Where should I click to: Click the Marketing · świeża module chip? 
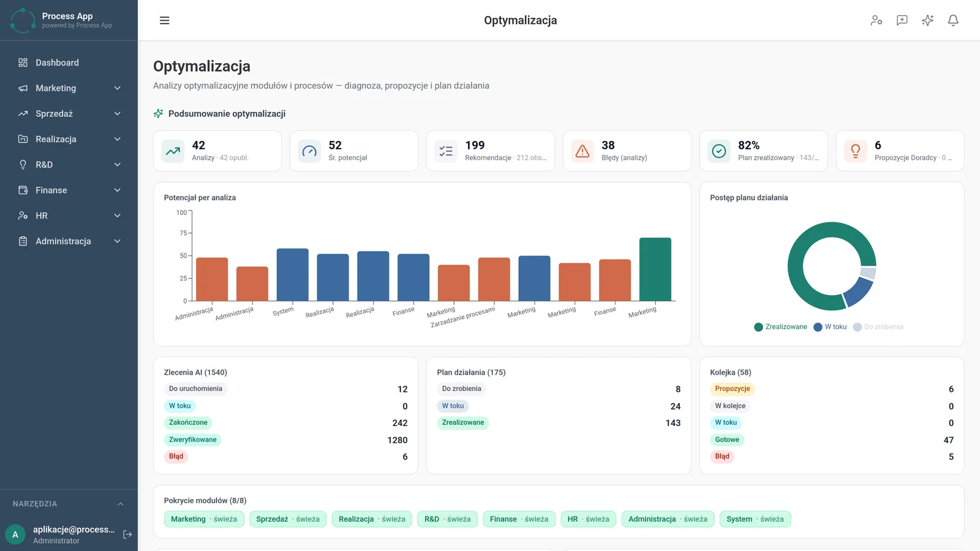[204, 519]
